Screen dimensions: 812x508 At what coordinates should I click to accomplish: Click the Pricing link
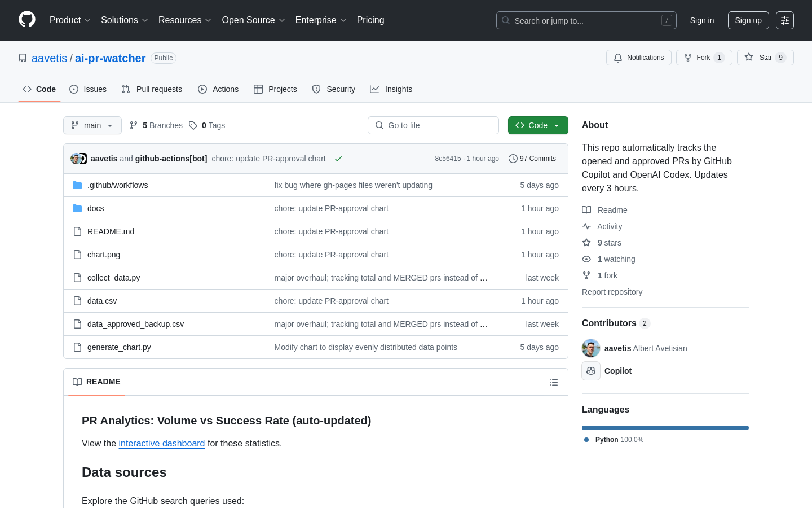click(370, 20)
